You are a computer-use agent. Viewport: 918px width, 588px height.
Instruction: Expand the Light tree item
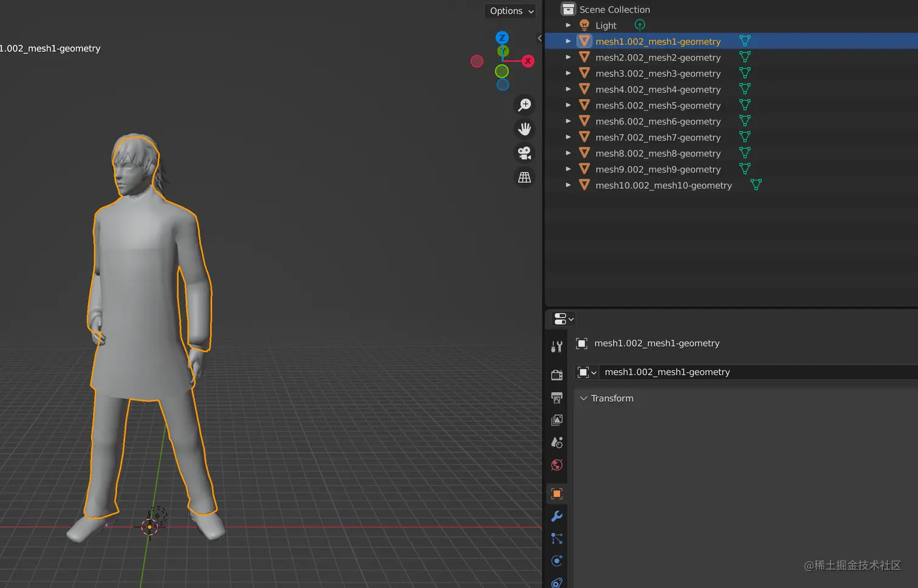568,25
